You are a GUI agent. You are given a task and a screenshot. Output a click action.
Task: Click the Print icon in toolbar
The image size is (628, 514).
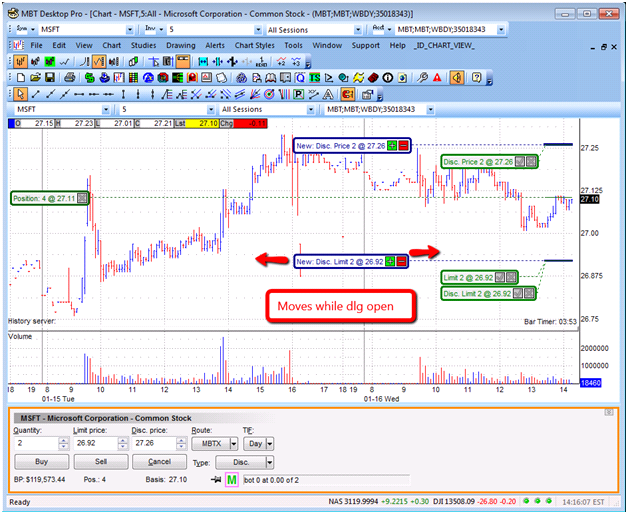[70, 77]
